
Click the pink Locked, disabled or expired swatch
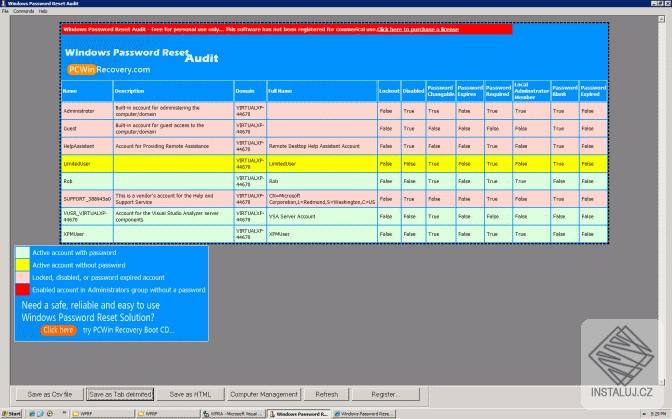point(23,277)
